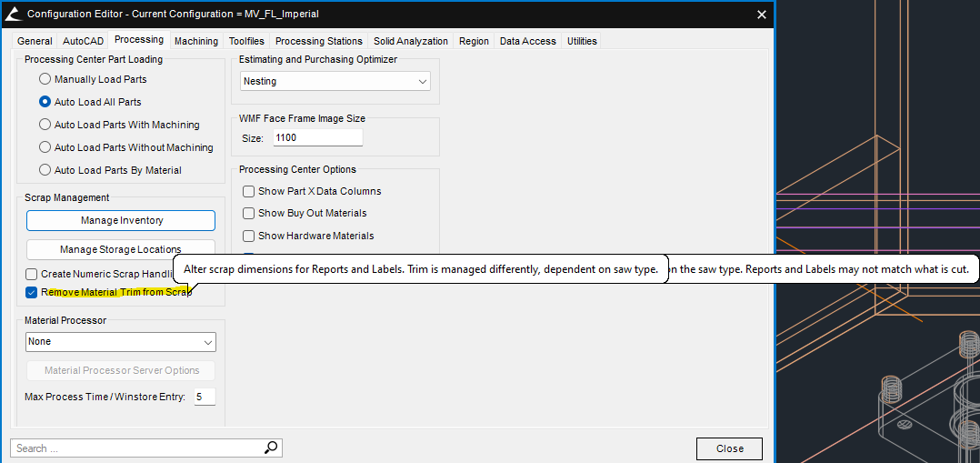
Task: Click the Max Process Time entry field
Action: 204,397
